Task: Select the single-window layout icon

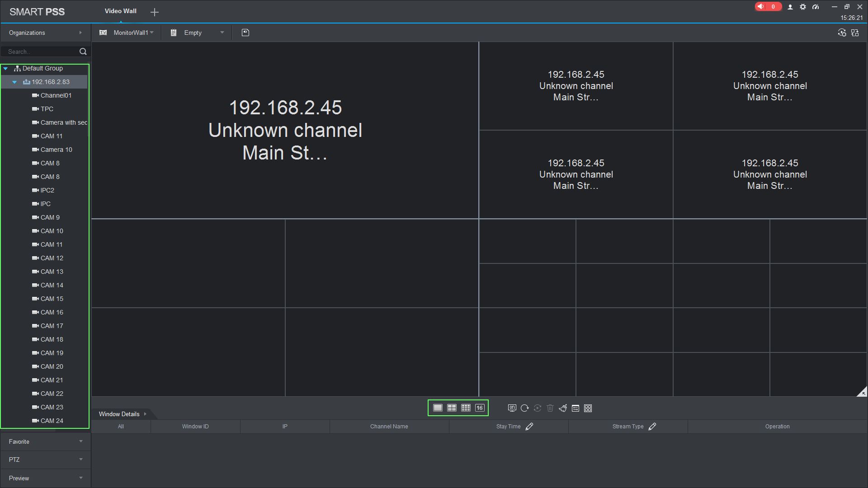Action: [438, 408]
